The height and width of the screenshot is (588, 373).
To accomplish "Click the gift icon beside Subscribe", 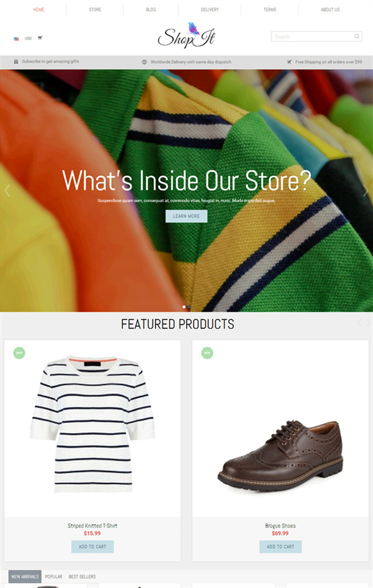I will click(16, 62).
